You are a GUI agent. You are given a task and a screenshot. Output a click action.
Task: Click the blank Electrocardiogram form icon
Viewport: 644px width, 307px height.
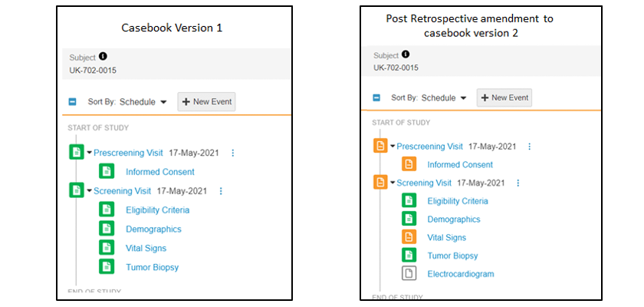pyautogui.click(x=409, y=273)
